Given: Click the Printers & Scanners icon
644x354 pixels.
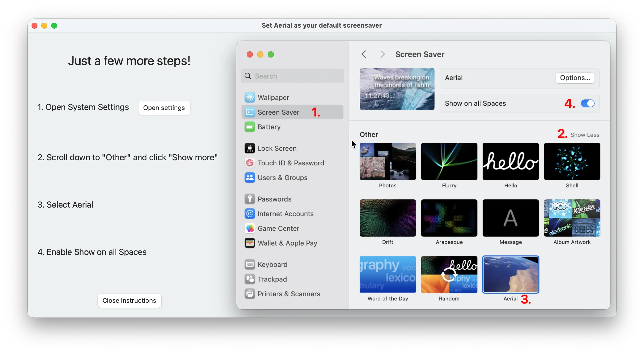Looking at the screenshot, I should pos(250,294).
